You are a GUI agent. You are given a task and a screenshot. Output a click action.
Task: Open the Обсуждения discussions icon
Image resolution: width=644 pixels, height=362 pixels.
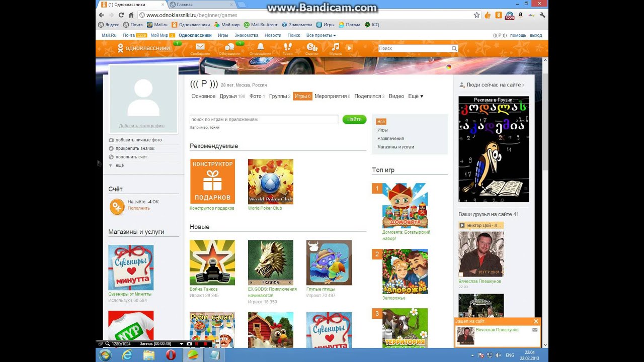229,47
